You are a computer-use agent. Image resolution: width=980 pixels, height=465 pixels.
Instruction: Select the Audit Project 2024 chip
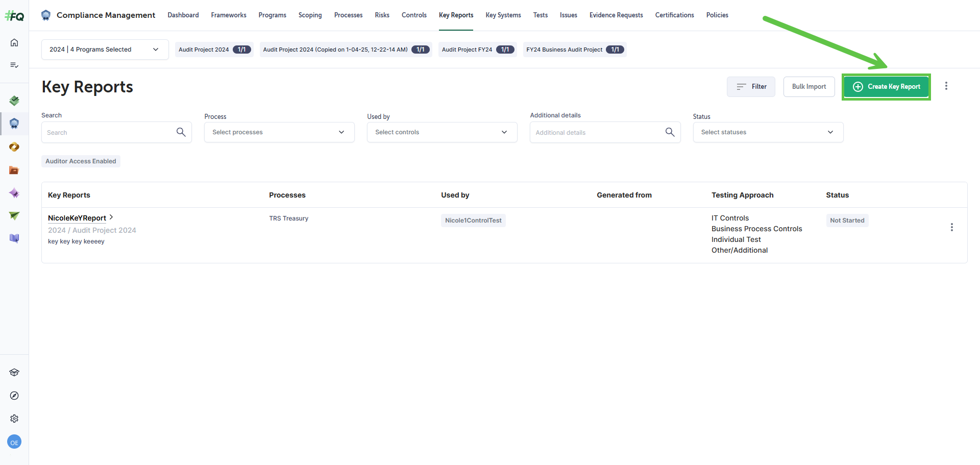214,50
